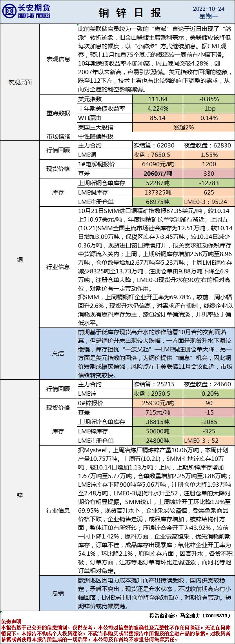Select copper 夜盘收盘：62830 cell
235x644 pixels.
coord(209,145)
